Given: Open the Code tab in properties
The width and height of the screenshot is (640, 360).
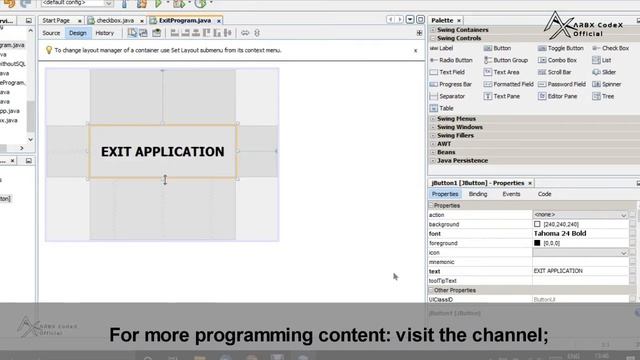Looking at the screenshot, I should [544, 194].
